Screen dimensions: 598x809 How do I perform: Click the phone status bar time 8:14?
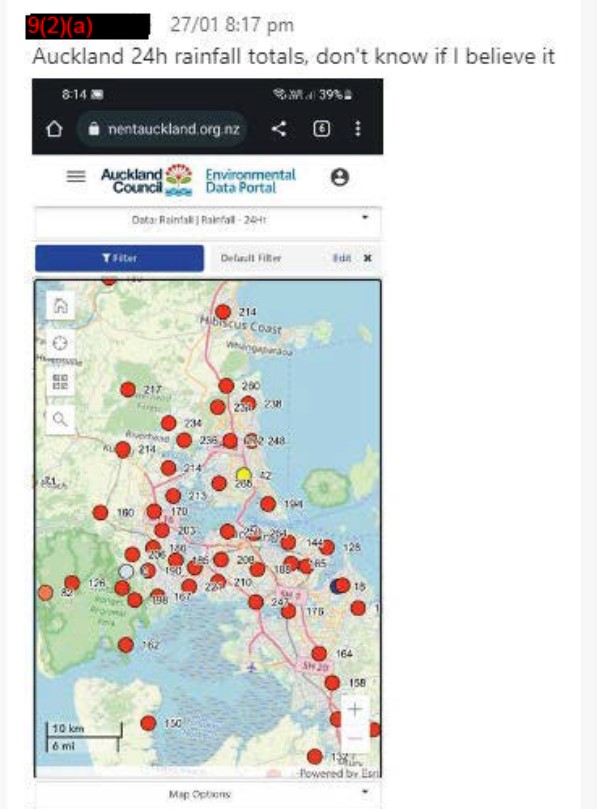coord(74,94)
